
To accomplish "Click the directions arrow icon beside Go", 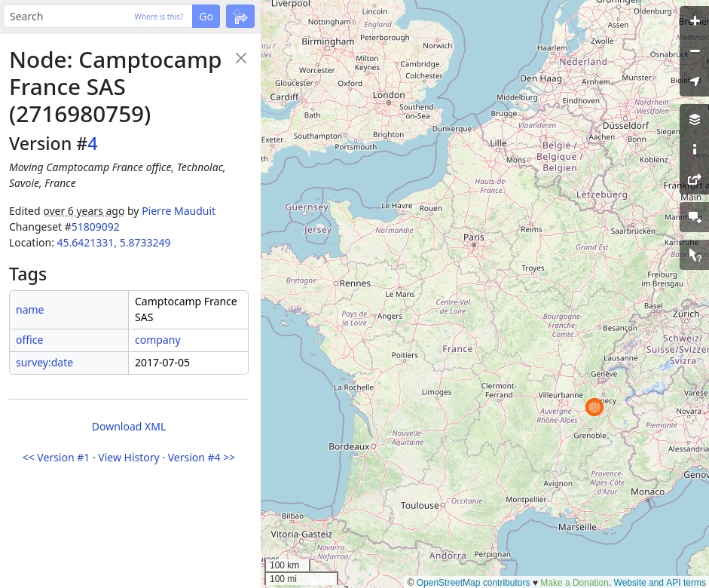I will (240, 17).
